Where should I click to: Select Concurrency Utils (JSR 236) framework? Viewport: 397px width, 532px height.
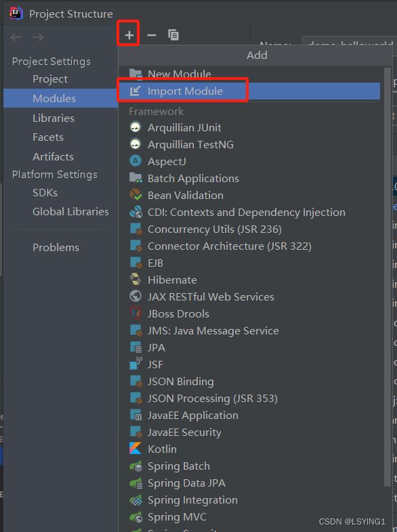tap(249, 229)
